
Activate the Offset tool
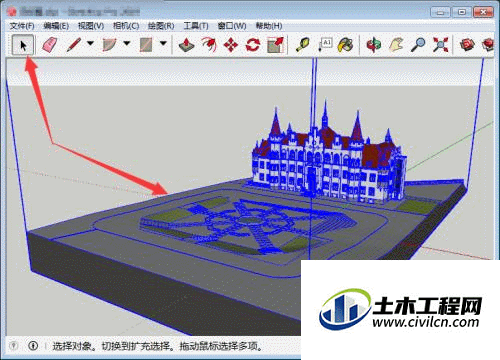click(209, 45)
